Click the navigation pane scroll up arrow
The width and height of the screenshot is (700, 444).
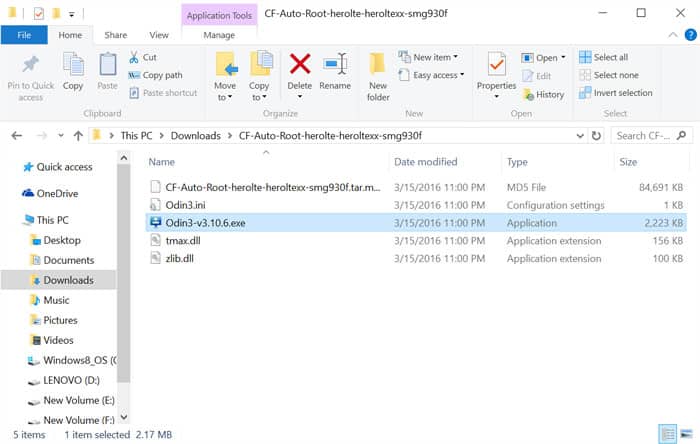[124, 158]
